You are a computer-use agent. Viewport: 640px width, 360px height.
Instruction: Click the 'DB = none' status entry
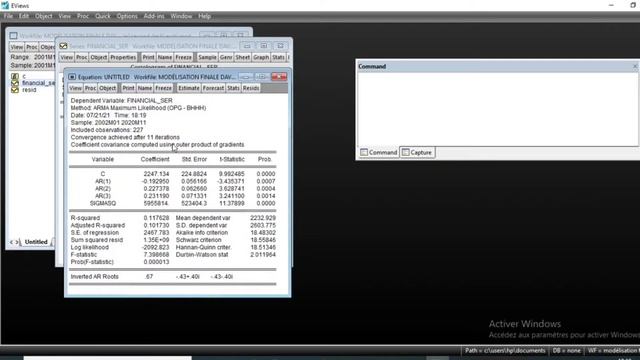567,351
